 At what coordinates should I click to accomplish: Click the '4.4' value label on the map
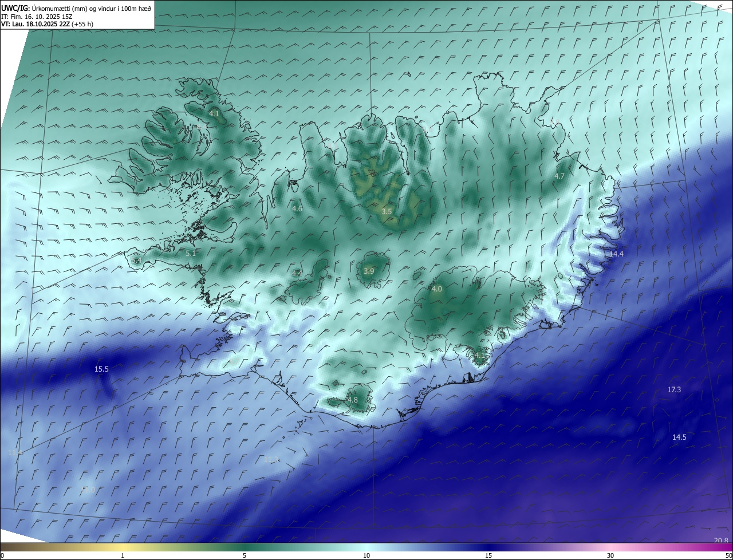(297, 274)
